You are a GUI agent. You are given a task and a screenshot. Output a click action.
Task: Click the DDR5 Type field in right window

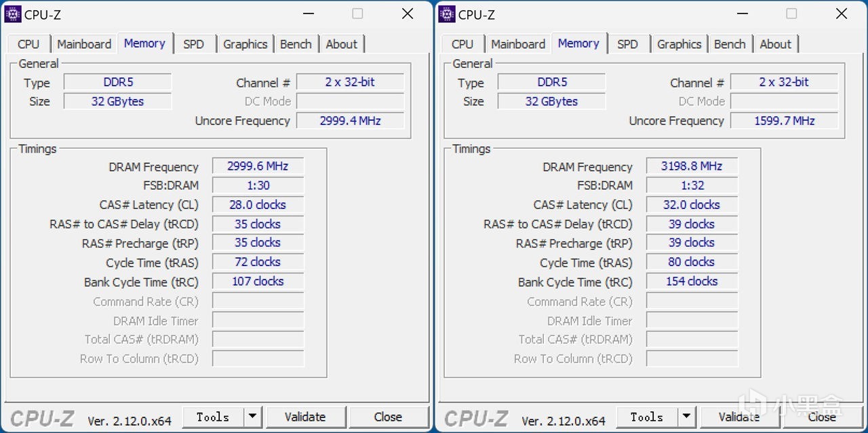pyautogui.click(x=552, y=82)
